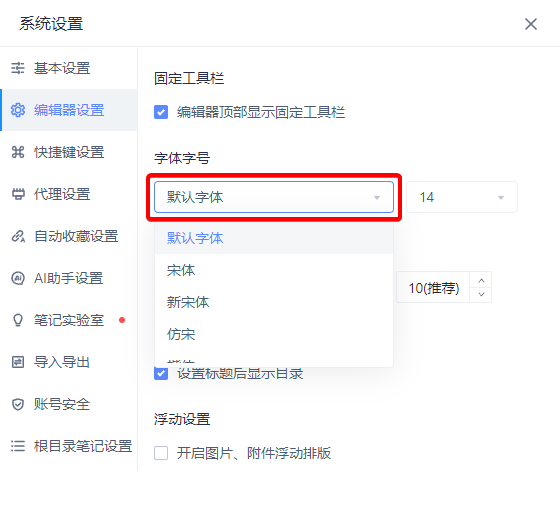Select the 编辑器设置 tab
This screenshot has width=560, height=528.
[x=69, y=110]
